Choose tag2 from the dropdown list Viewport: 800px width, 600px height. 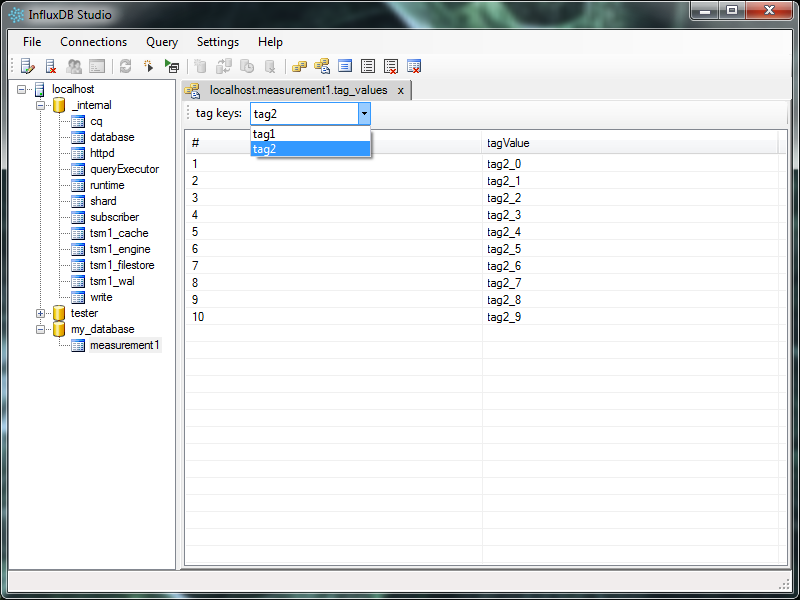pyautogui.click(x=310, y=148)
